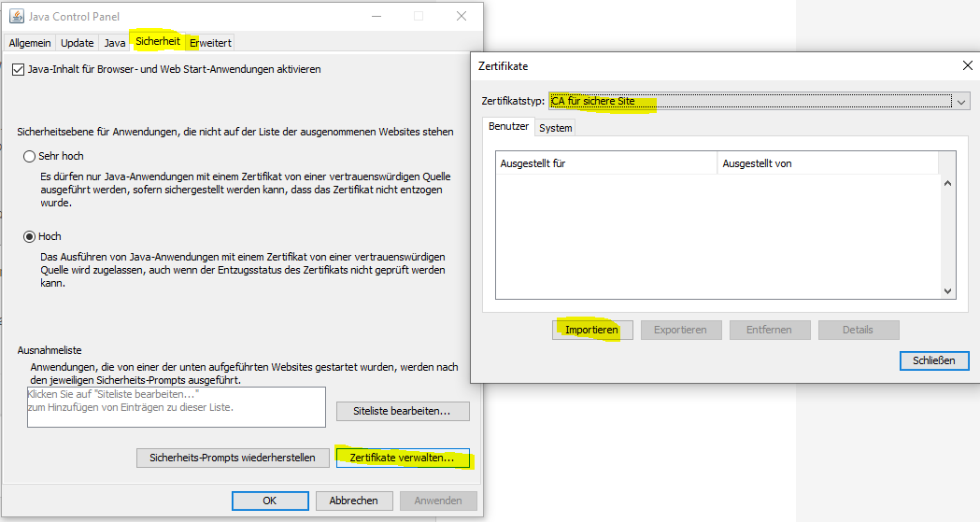The height and width of the screenshot is (522, 980).
Task: Switch to the System tab in Zertifikate
Action: [555, 128]
